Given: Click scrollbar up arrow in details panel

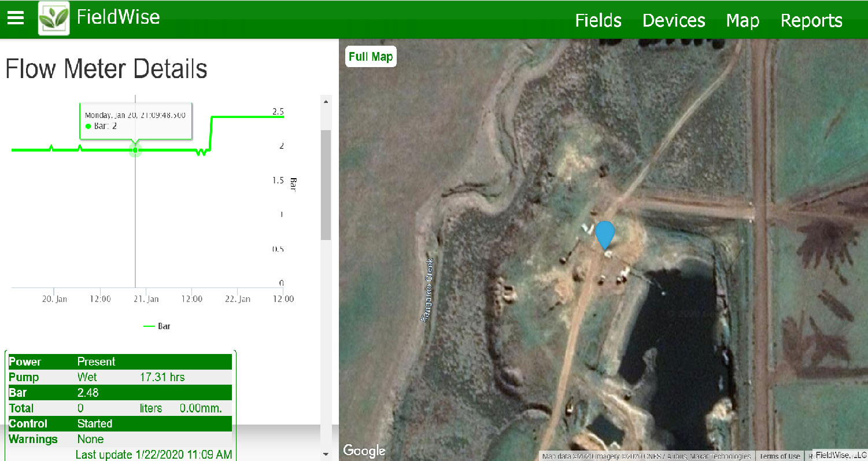Looking at the screenshot, I should click(326, 102).
